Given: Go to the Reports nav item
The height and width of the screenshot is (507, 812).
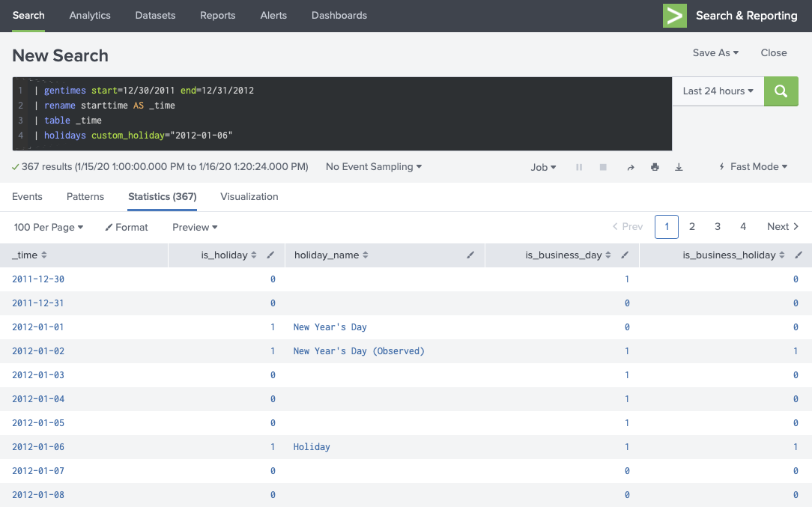Looking at the screenshot, I should [217, 16].
